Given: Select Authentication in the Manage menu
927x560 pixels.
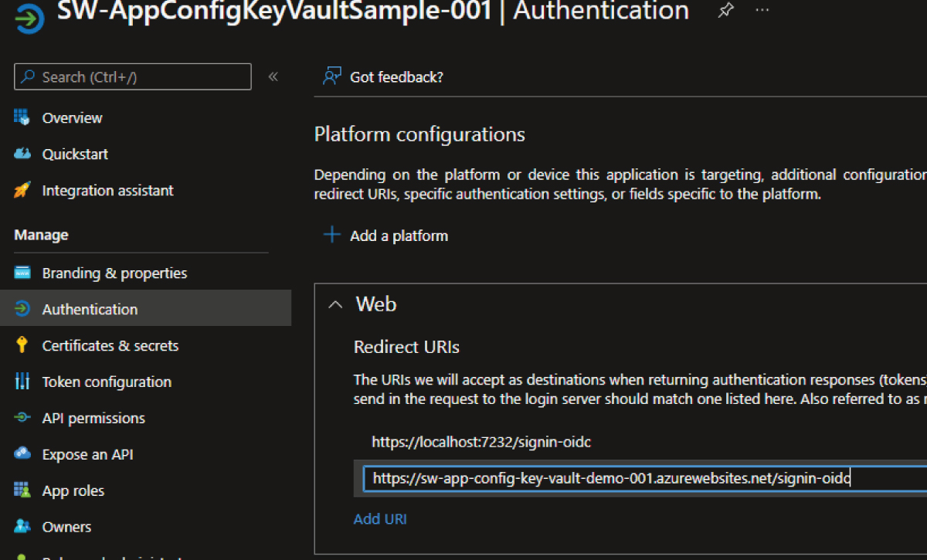Looking at the screenshot, I should pos(90,310).
